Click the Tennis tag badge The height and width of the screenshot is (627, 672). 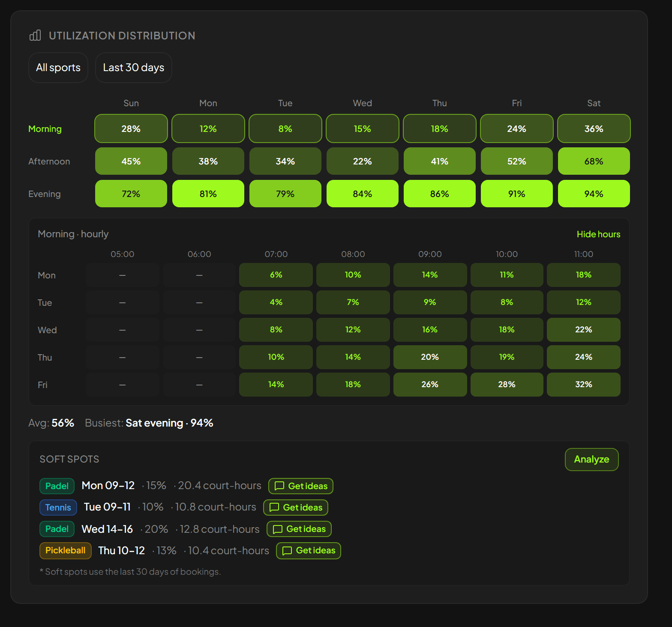[58, 508]
